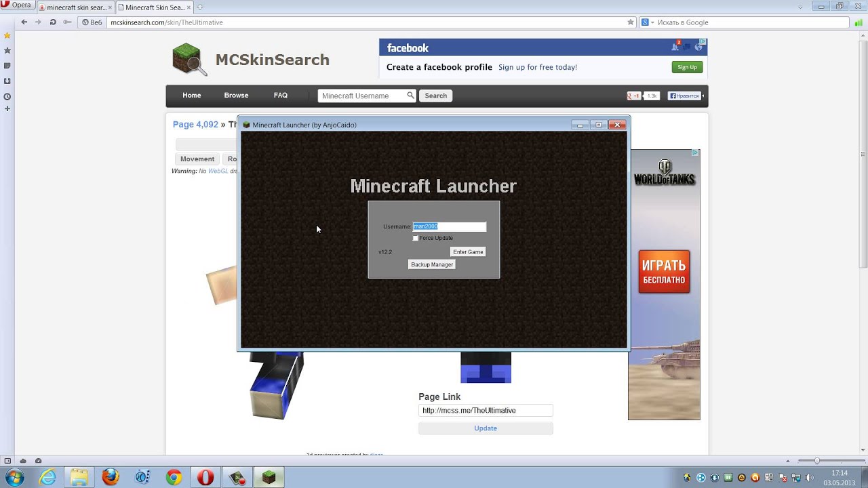Open the AdChoices icon on facebook ad
Viewport: 868px width, 488px height.
(x=703, y=42)
